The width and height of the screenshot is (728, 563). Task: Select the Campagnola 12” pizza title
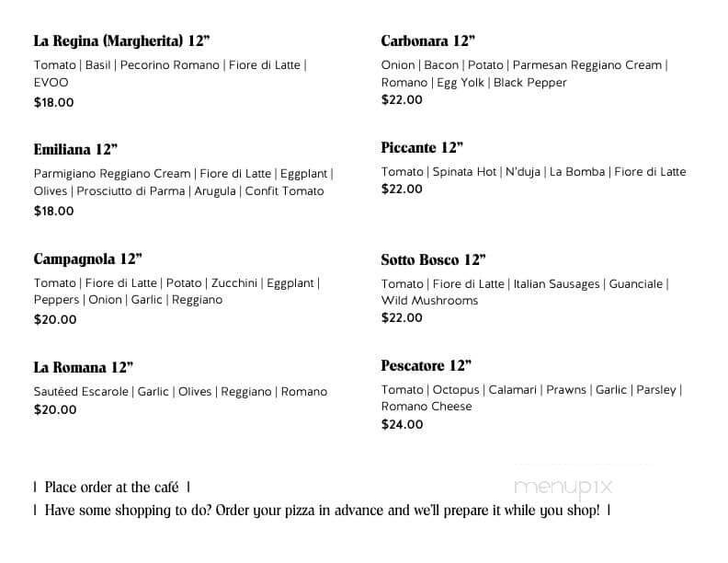pyautogui.click(x=87, y=259)
